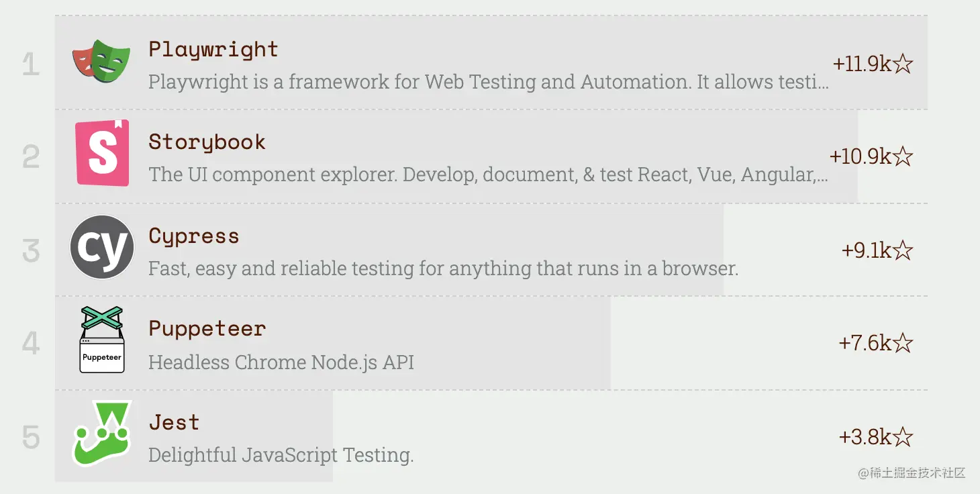Click rank number 1 beside Playwright
This screenshot has width=980, height=494.
31,64
